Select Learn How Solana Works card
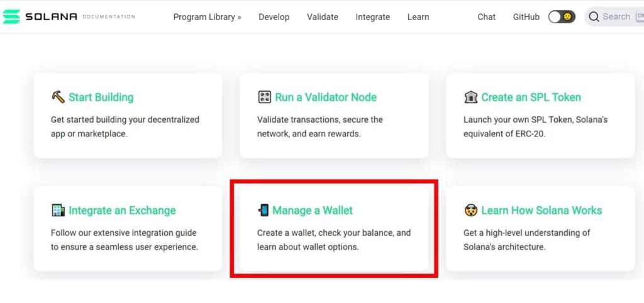The width and height of the screenshot is (644, 303). 540,229
